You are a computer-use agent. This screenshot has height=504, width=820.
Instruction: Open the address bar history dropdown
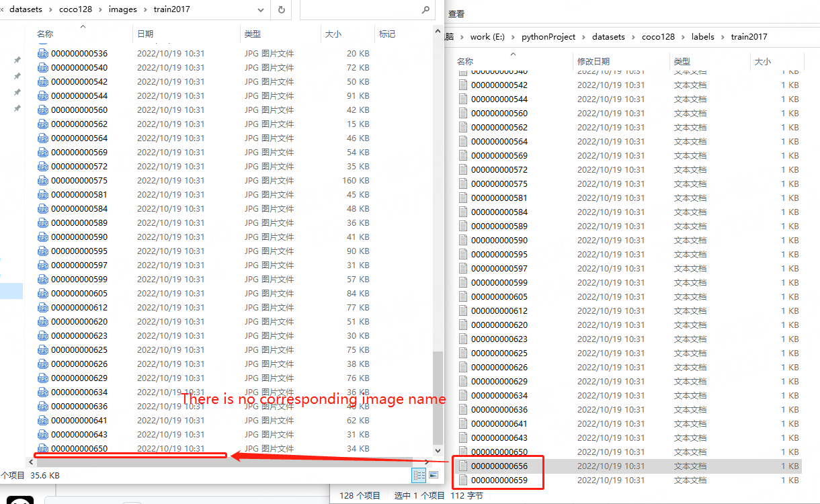(261, 9)
